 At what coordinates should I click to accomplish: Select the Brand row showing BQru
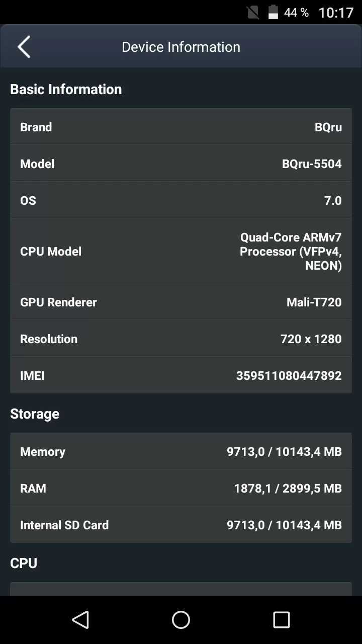click(x=181, y=127)
